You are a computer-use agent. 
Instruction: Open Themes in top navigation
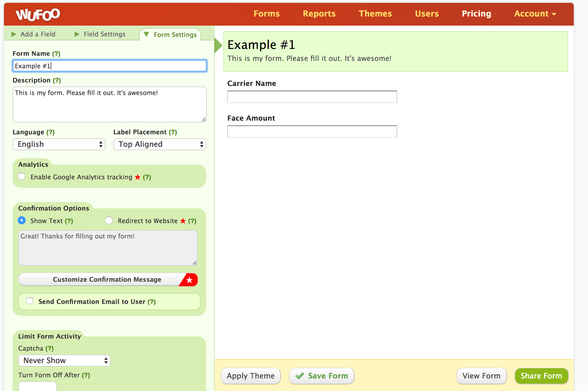tap(375, 14)
